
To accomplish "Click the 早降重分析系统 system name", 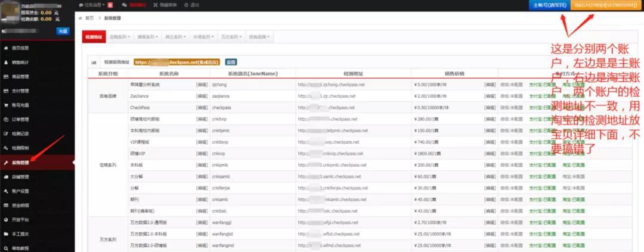I will pyautogui.click(x=145, y=85).
